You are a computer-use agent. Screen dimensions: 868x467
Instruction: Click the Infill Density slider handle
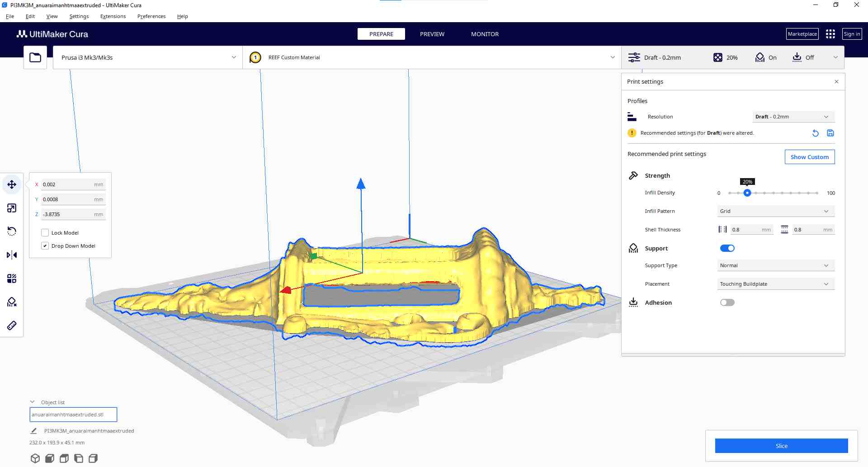[x=747, y=193]
